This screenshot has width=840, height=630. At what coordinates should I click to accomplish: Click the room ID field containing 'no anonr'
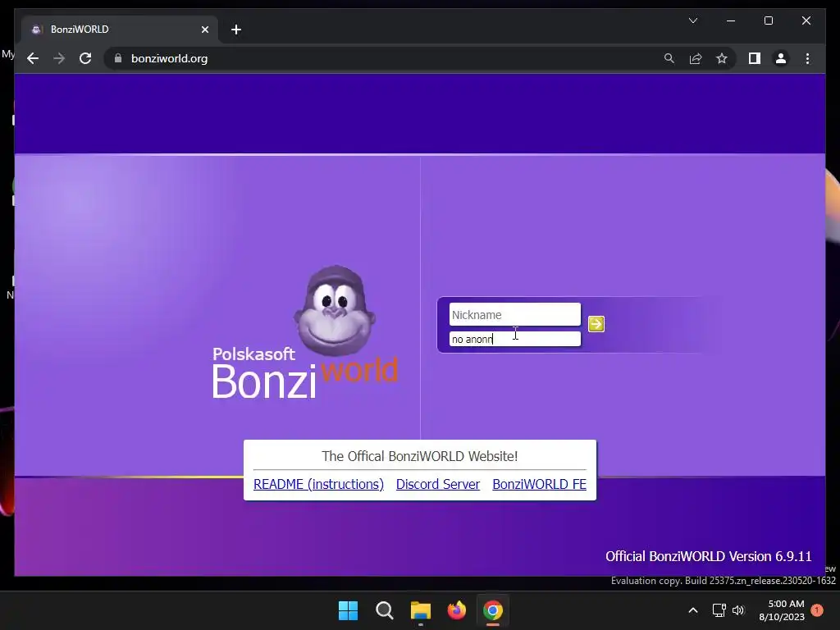coord(515,339)
